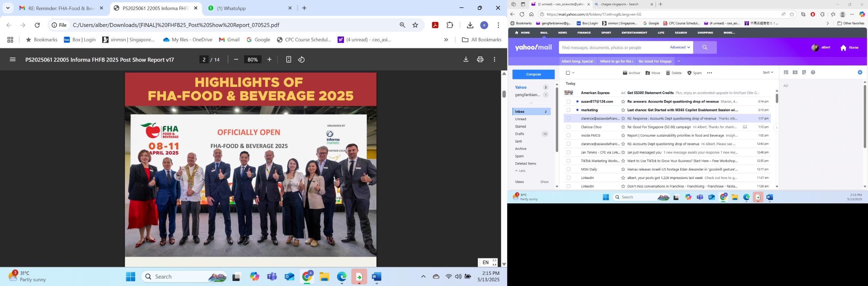Screen dimensions: 868x286
Task: Open the Adobe Acrobat extension in Chrome
Action: (x=435, y=25)
